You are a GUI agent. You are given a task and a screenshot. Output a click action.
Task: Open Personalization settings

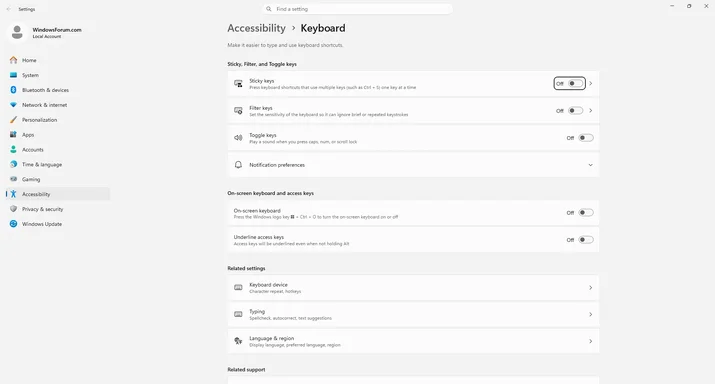(58, 119)
